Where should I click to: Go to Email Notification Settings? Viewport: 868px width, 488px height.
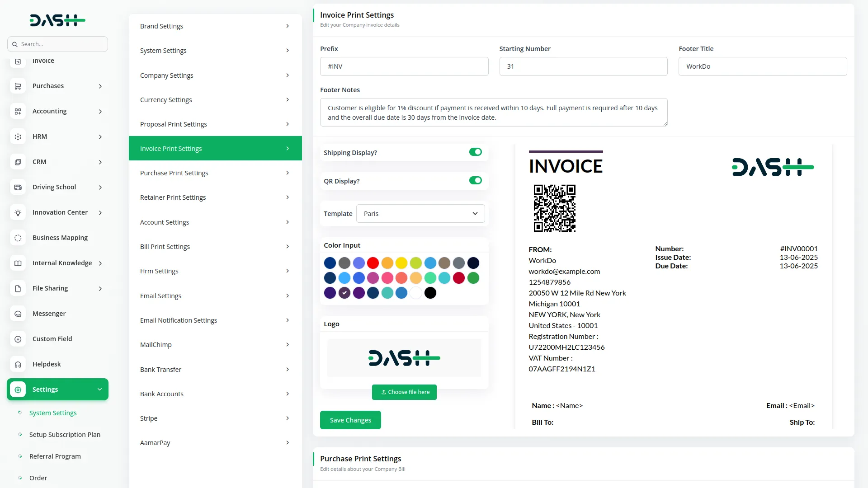215,320
